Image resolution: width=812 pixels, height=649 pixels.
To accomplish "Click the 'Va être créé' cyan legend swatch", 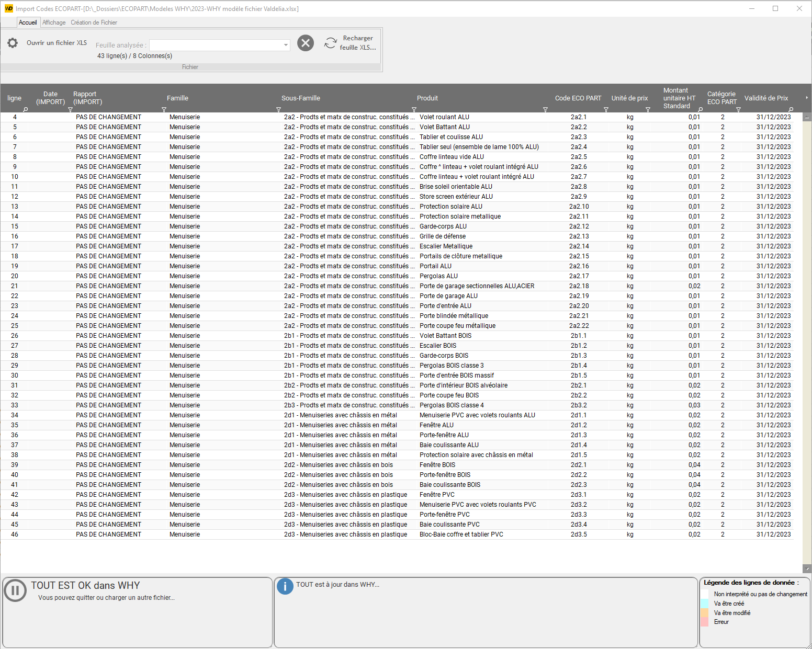I will (705, 604).
